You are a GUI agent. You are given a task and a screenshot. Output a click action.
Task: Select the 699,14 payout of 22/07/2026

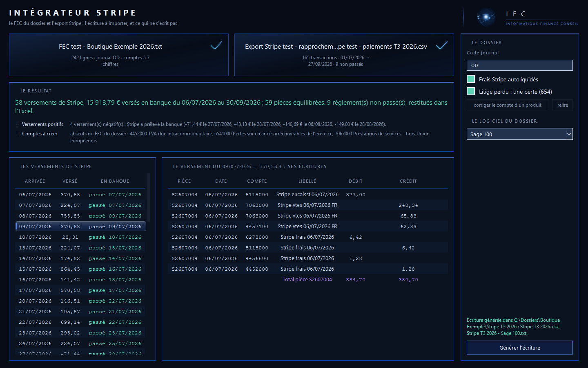pyautogui.click(x=80, y=322)
